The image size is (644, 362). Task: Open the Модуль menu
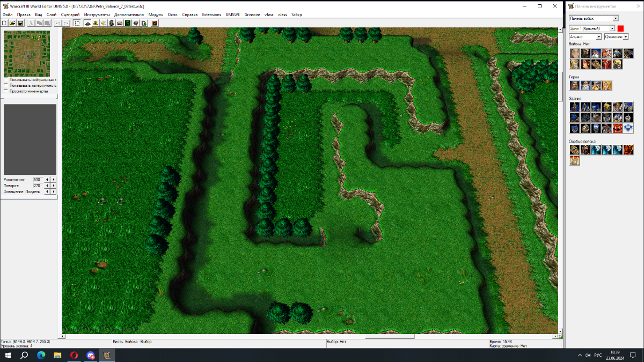coord(156,14)
